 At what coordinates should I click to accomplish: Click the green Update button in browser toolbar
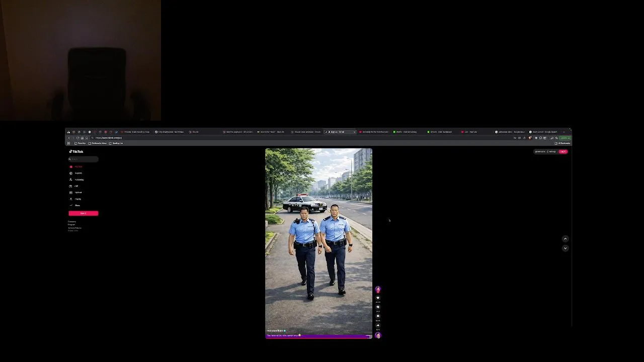(x=565, y=138)
